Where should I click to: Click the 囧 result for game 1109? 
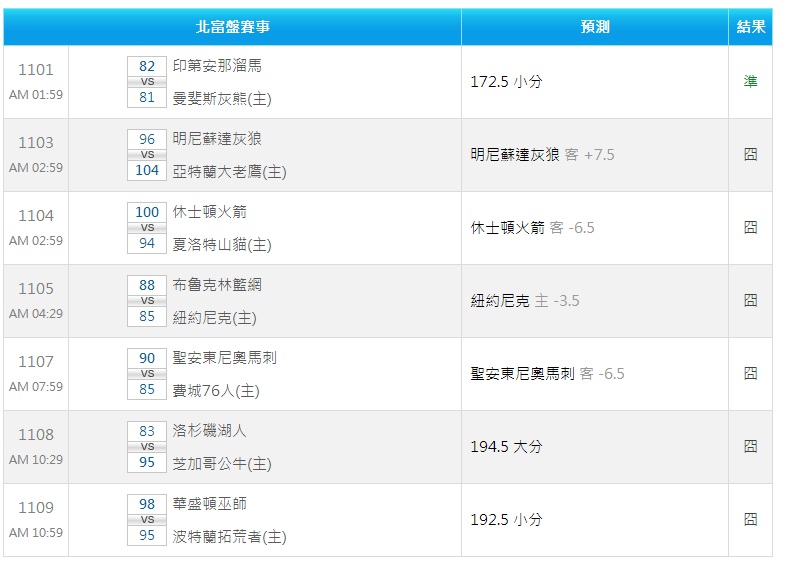(750, 520)
